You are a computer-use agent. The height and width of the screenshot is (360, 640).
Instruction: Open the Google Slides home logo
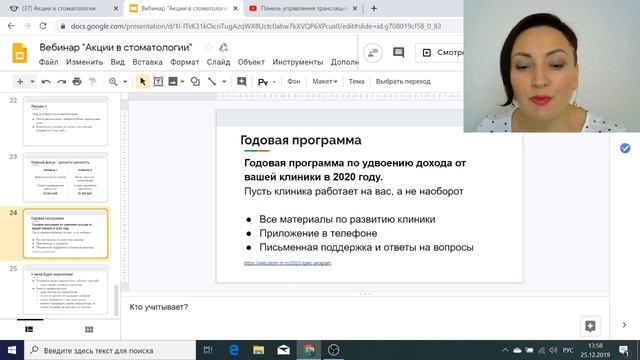(20, 53)
